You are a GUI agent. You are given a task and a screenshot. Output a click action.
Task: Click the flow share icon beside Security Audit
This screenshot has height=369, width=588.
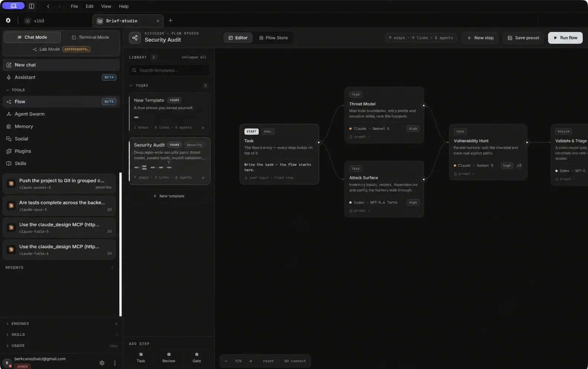(135, 38)
